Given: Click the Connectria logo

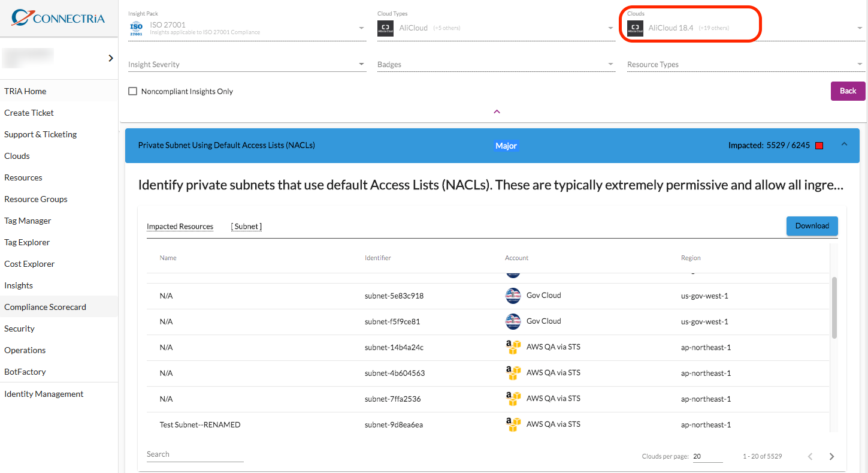Looking at the screenshot, I should click(58, 18).
